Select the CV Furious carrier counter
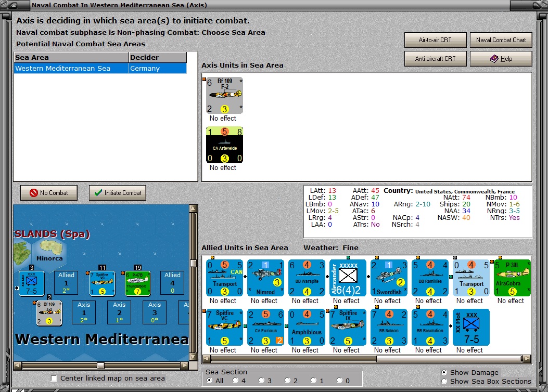 265,327
